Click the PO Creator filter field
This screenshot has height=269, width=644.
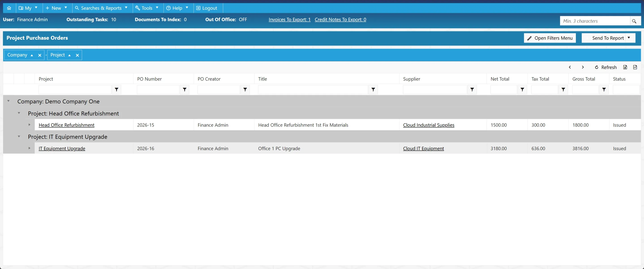[x=218, y=90]
